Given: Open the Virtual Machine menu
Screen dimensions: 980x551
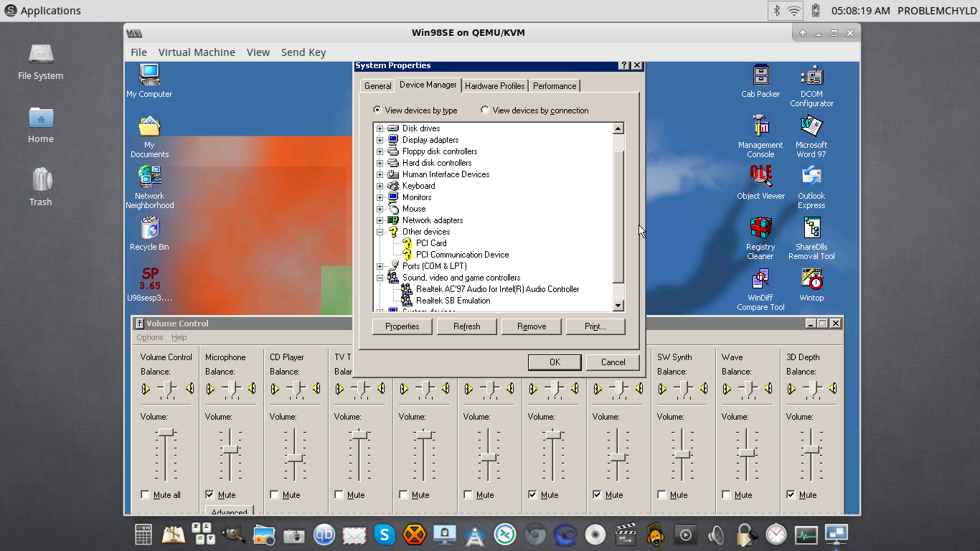Looking at the screenshot, I should (197, 52).
